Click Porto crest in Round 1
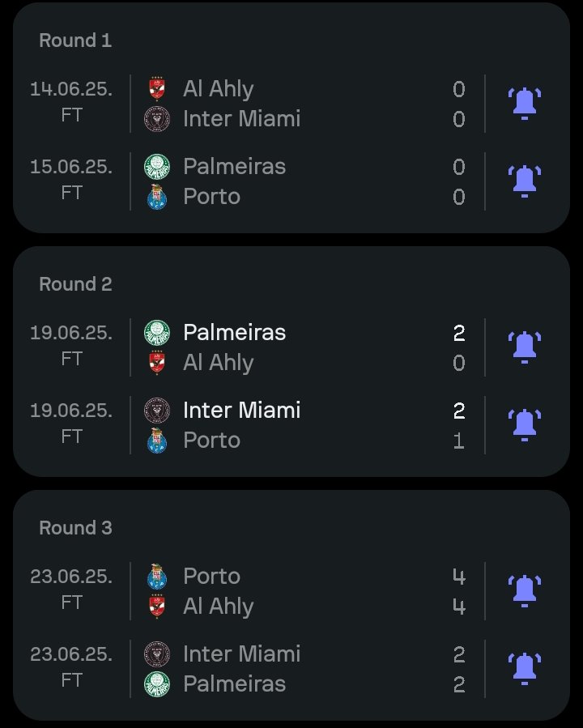583x728 pixels. 157,197
